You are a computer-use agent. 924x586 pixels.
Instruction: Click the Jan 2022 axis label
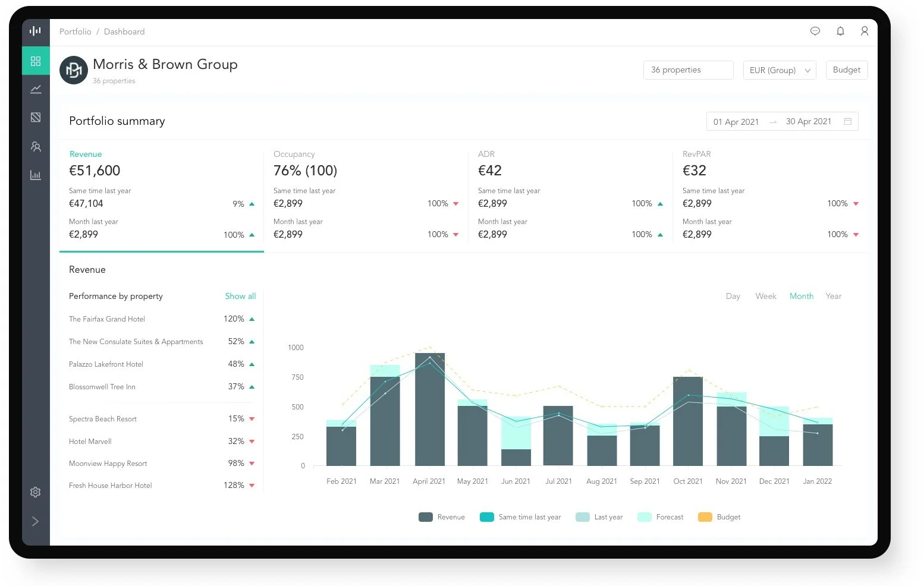point(817,481)
